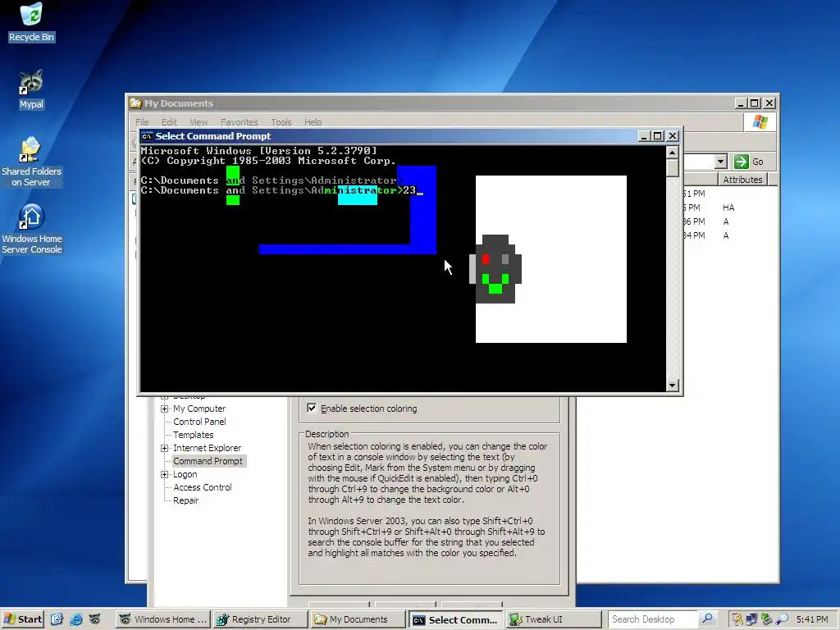The height and width of the screenshot is (630, 840).
Task: Open View menu in My Documents
Action: coord(199,122)
